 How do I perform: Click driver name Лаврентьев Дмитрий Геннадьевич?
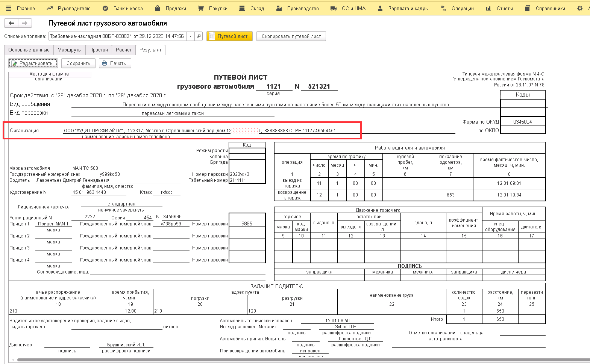point(73,180)
